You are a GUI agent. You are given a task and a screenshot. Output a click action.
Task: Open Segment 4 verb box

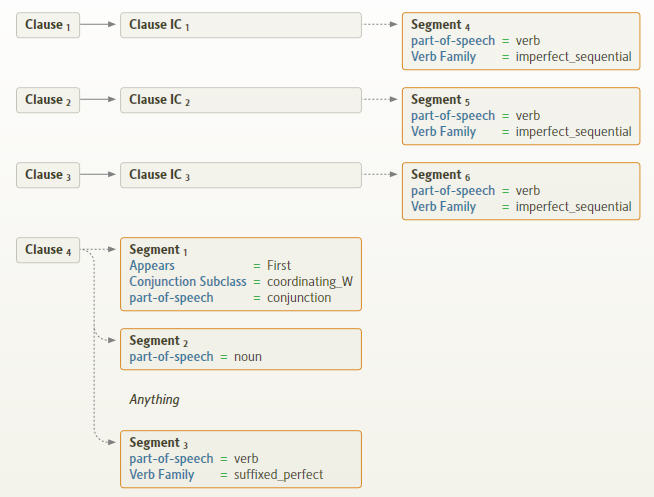[520, 41]
